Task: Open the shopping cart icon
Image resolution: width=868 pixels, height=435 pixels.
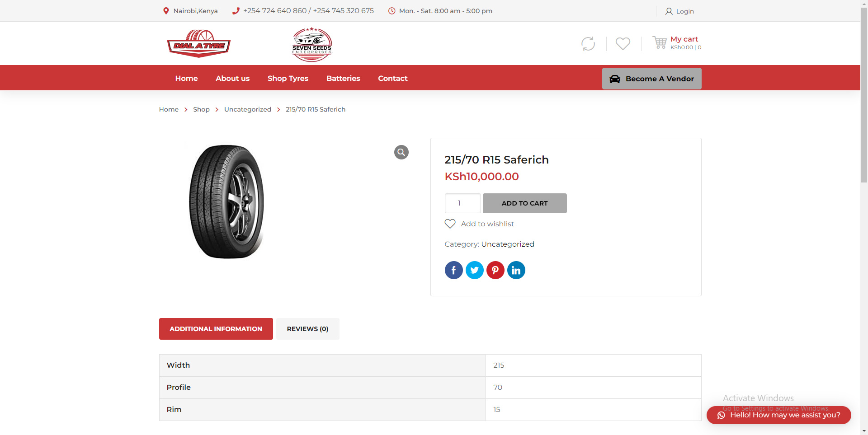Action: 660,42
